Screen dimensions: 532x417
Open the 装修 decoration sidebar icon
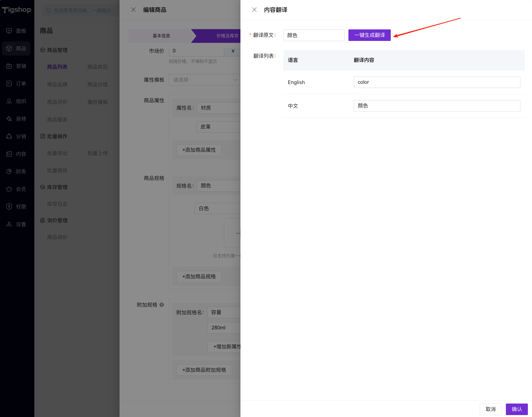pyautogui.click(x=9, y=119)
